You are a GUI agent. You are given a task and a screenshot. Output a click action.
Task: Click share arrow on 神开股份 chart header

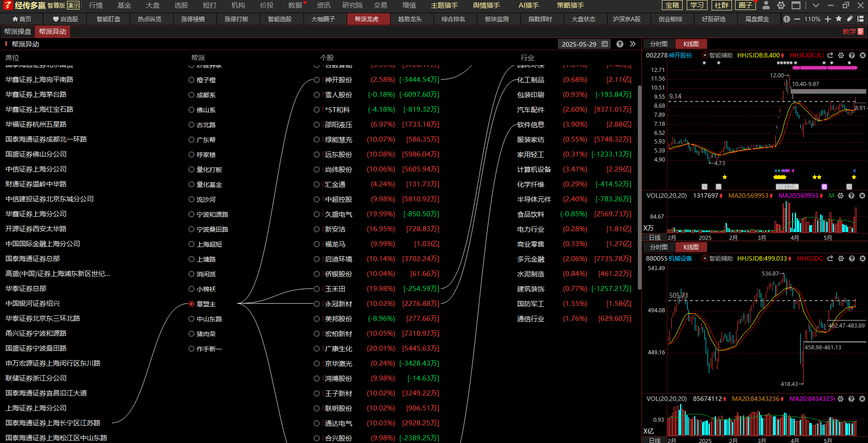830,55
